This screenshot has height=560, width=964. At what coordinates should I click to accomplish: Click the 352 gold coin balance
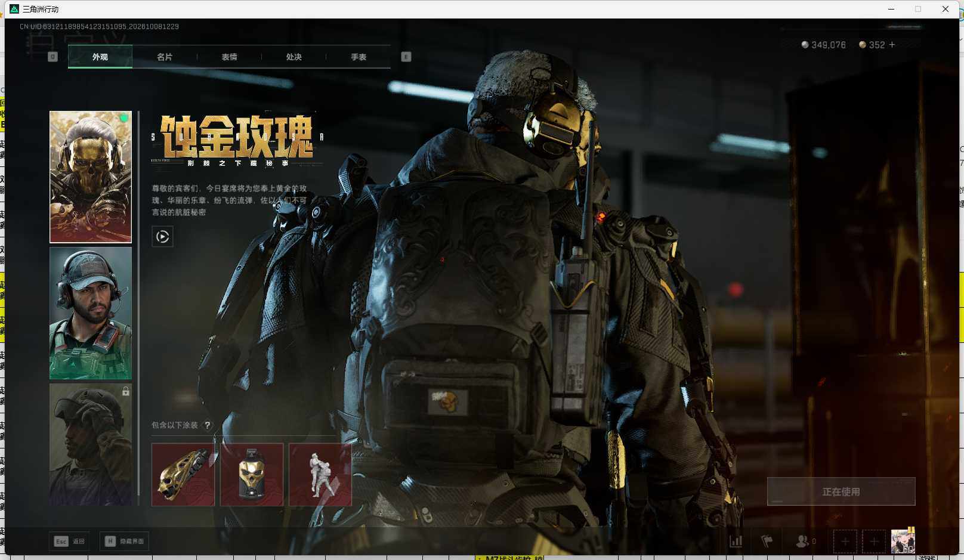[x=872, y=45]
